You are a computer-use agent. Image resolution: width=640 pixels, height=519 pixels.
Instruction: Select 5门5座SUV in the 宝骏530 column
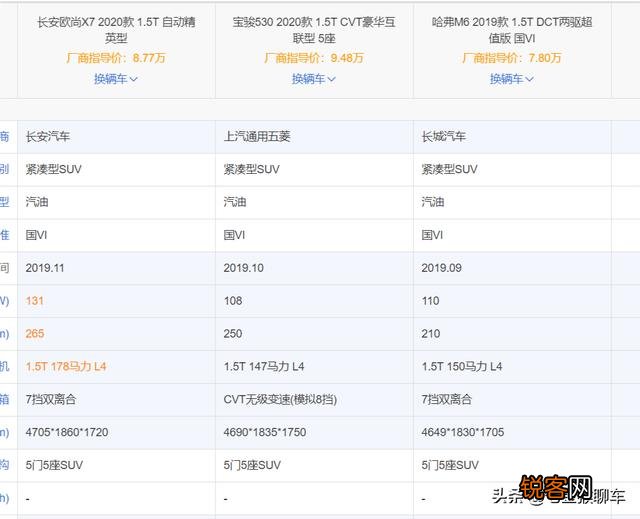point(252,465)
